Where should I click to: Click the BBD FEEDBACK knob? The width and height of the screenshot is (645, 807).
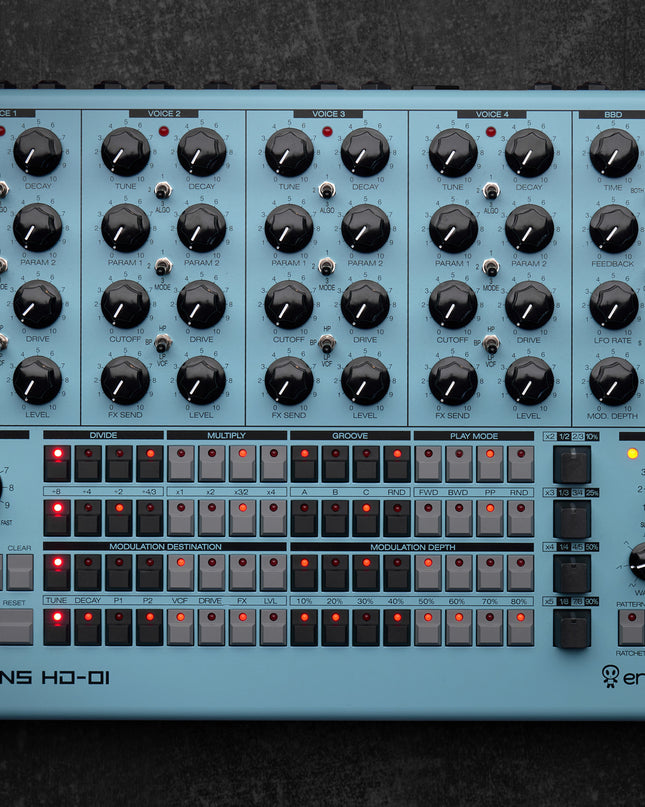point(613,228)
